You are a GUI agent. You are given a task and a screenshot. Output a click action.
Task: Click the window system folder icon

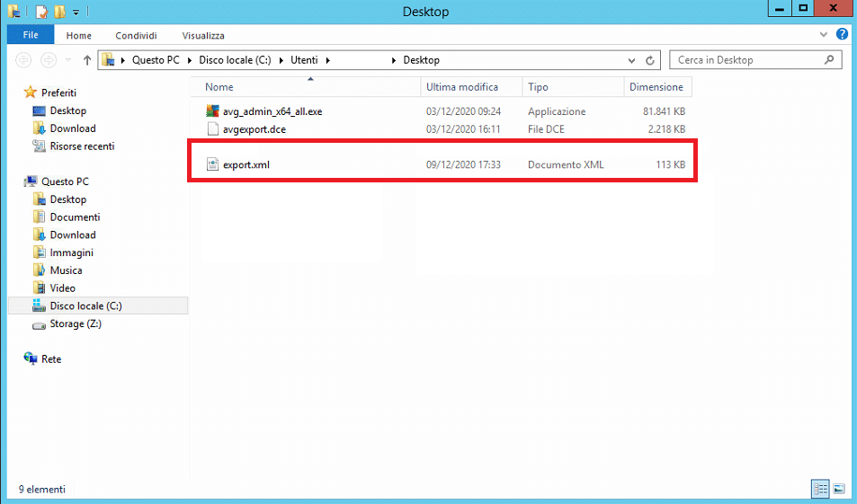(x=13, y=11)
